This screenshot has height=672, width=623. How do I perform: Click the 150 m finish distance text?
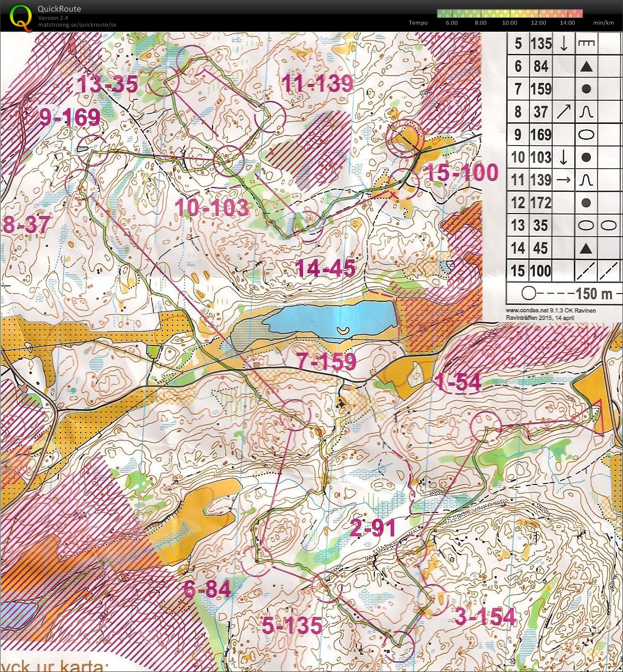point(594,293)
